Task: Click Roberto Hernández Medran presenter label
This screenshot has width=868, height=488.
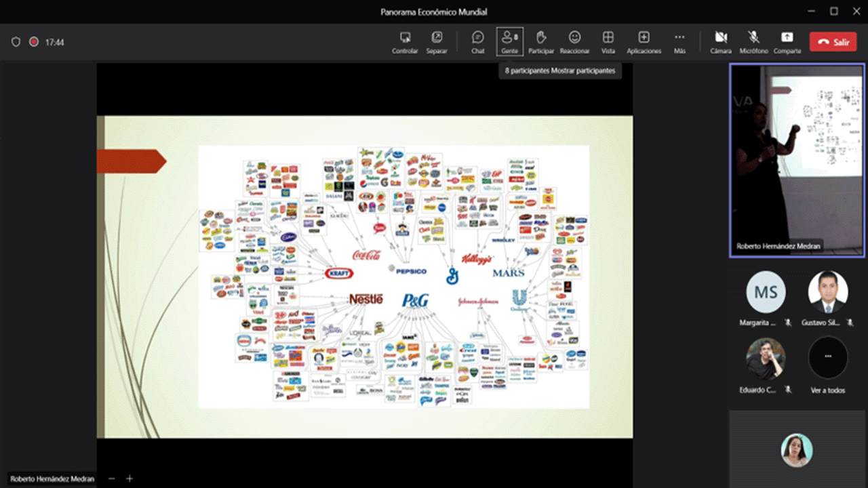Action: click(52, 479)
